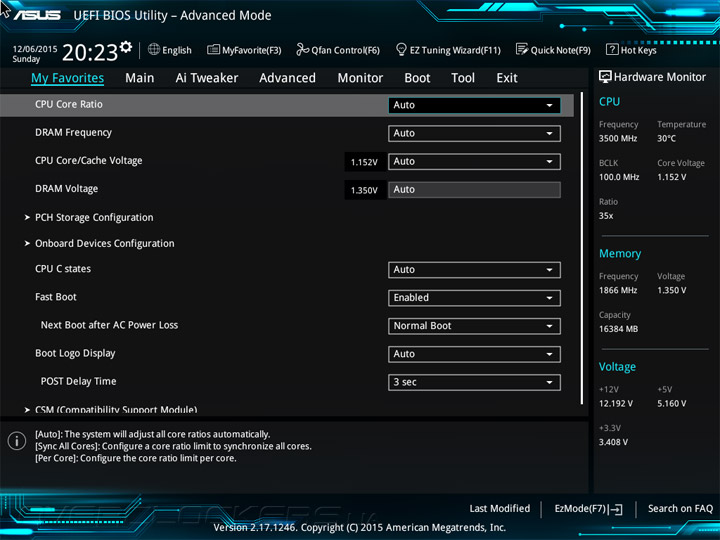Click the 1.350V DRAM voltage readout
Viewport: 720px width, 540px height.
364,190
